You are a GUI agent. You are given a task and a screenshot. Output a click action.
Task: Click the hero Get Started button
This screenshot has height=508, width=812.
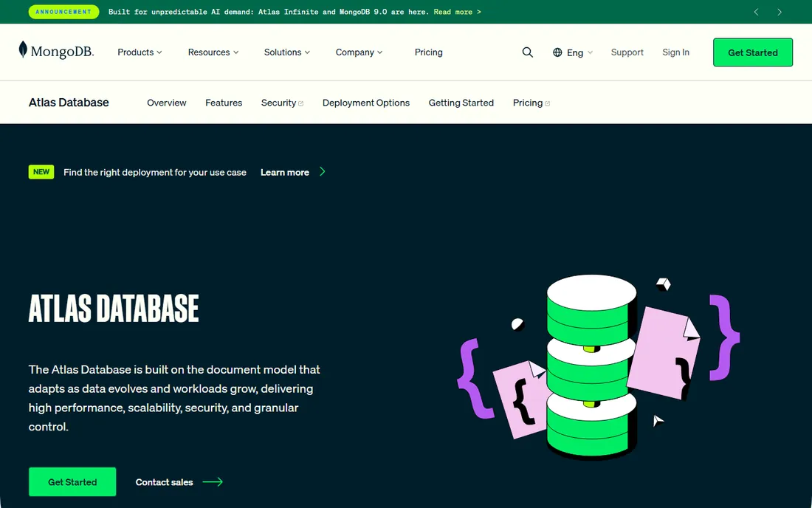[x=72, y=482]
